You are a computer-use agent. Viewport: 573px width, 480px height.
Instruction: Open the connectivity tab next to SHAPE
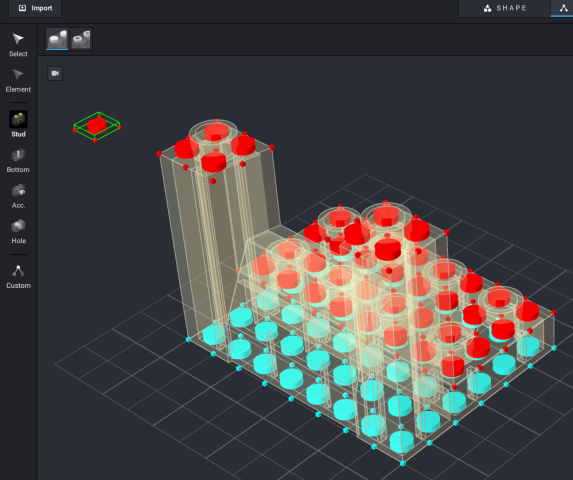point(563,8)
